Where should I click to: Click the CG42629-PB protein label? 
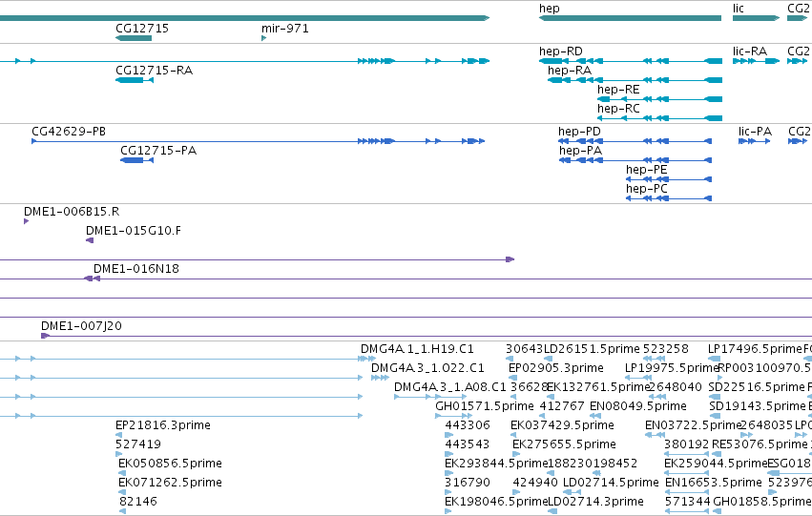tap(69, 132)
